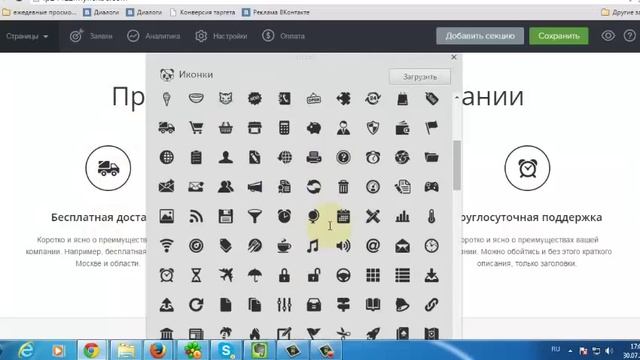Open the Конверсия таргета bookmark
The width and height of the screenshot is (640, 360).
202,12
